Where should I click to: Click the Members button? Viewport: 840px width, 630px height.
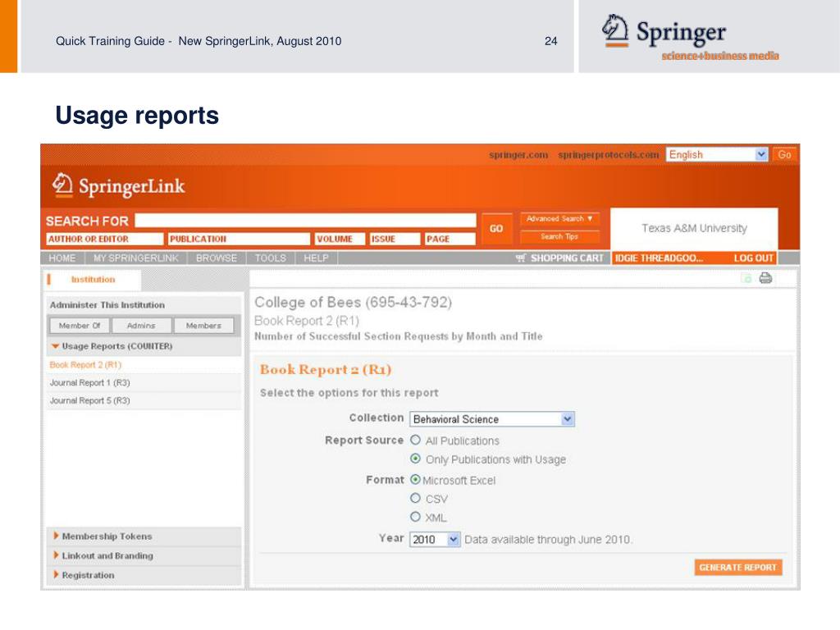pyautogui.click(x=203, y=325)
